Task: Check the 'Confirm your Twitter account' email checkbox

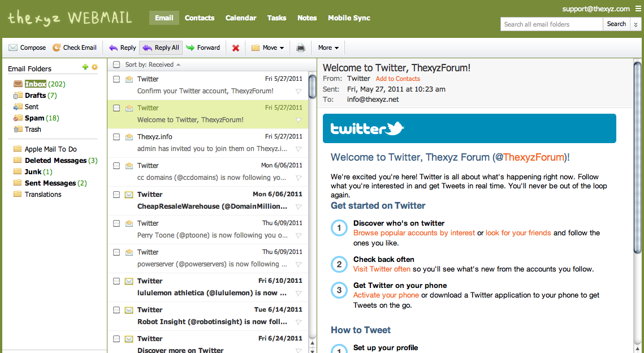Action: [116, 79]
